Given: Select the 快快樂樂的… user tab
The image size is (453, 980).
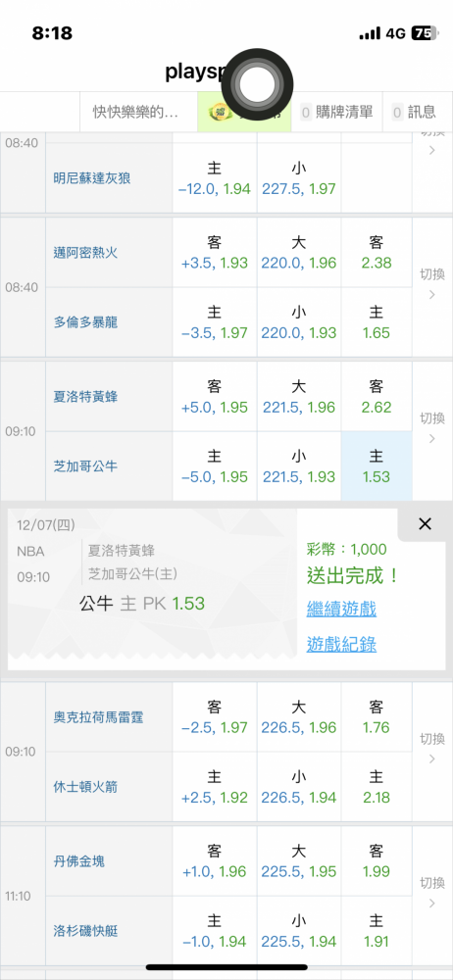Looking at the screenshot, I should (138, 112).
